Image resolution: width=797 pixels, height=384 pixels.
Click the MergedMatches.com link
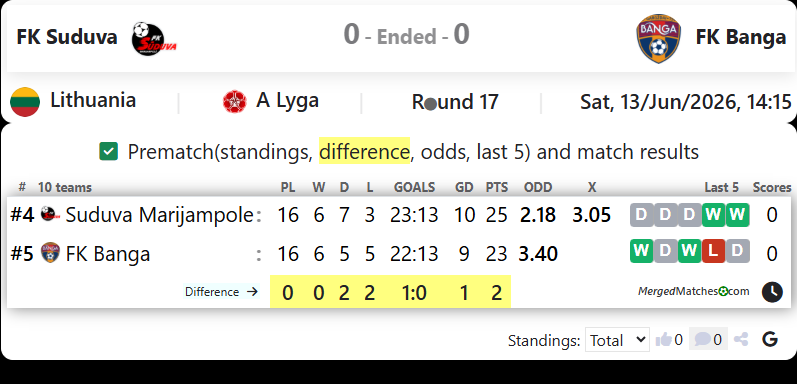coord(694,291)
